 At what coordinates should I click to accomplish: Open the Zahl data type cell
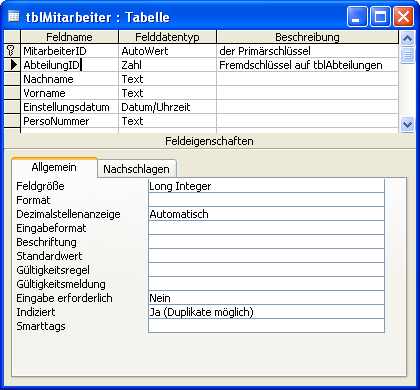(x=167, y=65)
